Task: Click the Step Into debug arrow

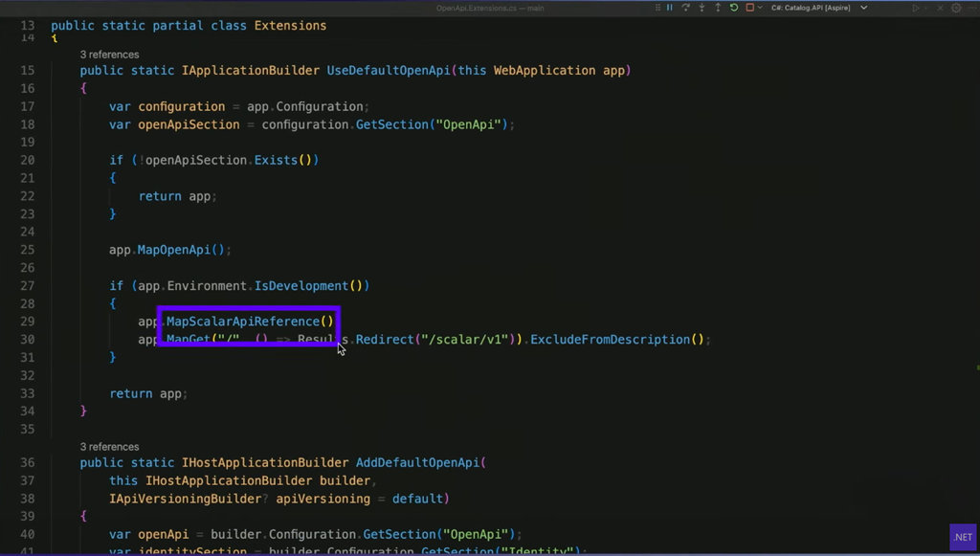Action: click(702, 8)
